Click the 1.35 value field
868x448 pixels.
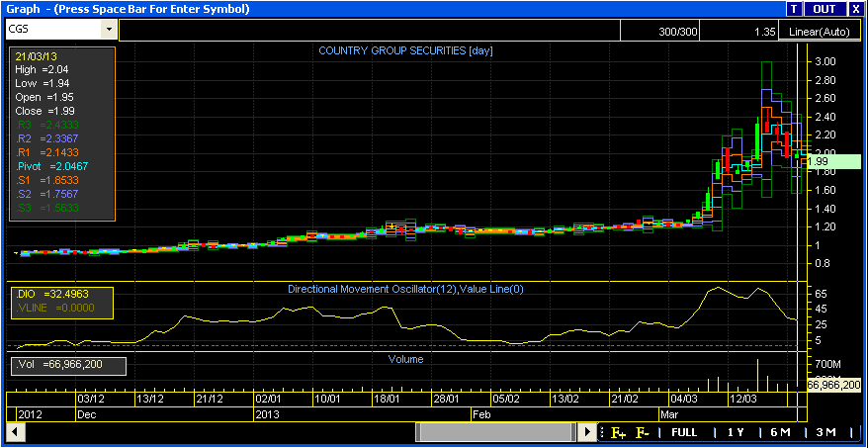pos(738,32)
